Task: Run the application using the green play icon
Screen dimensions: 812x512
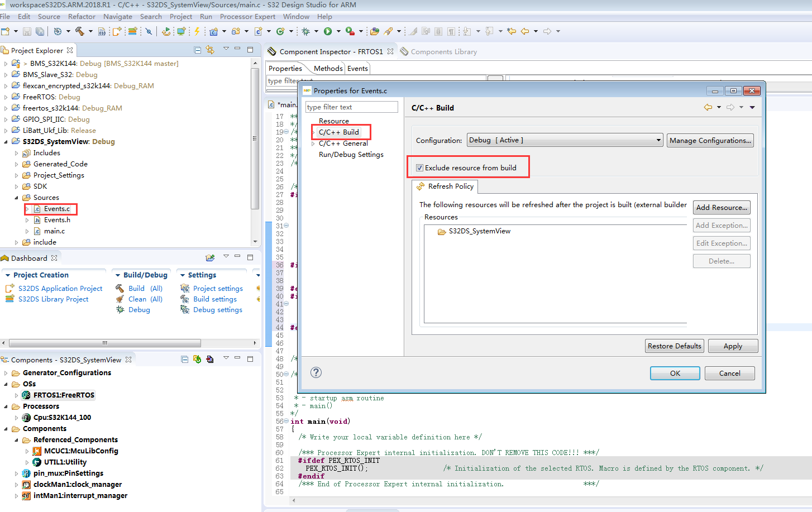Action: tap(328, 31)
